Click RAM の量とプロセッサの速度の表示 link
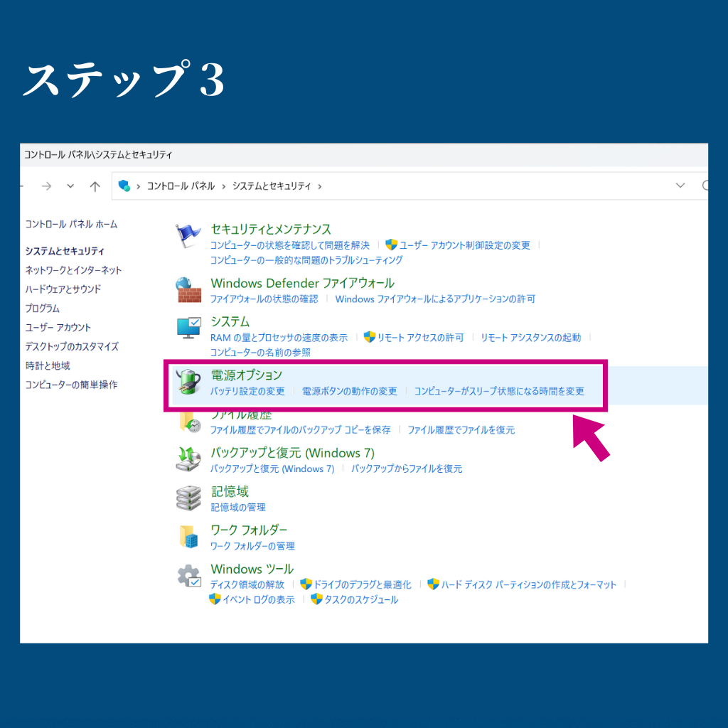The image size is (728, 728). click(x=279, y=338)
